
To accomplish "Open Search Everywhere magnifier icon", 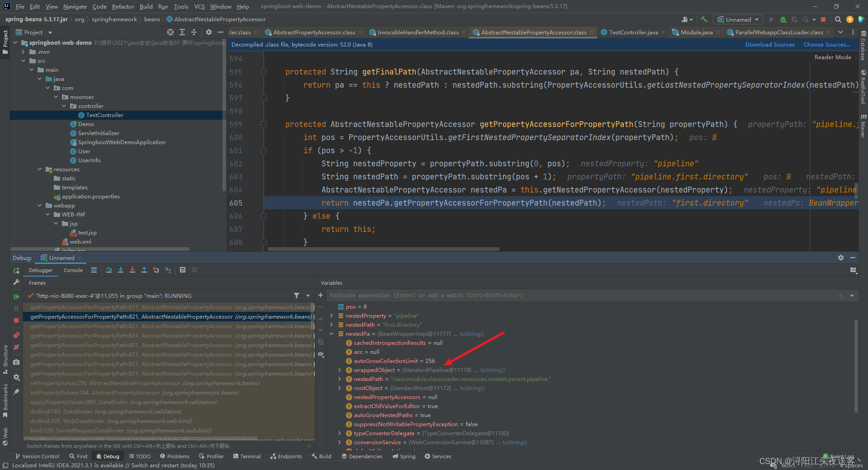I will [838, 19].
